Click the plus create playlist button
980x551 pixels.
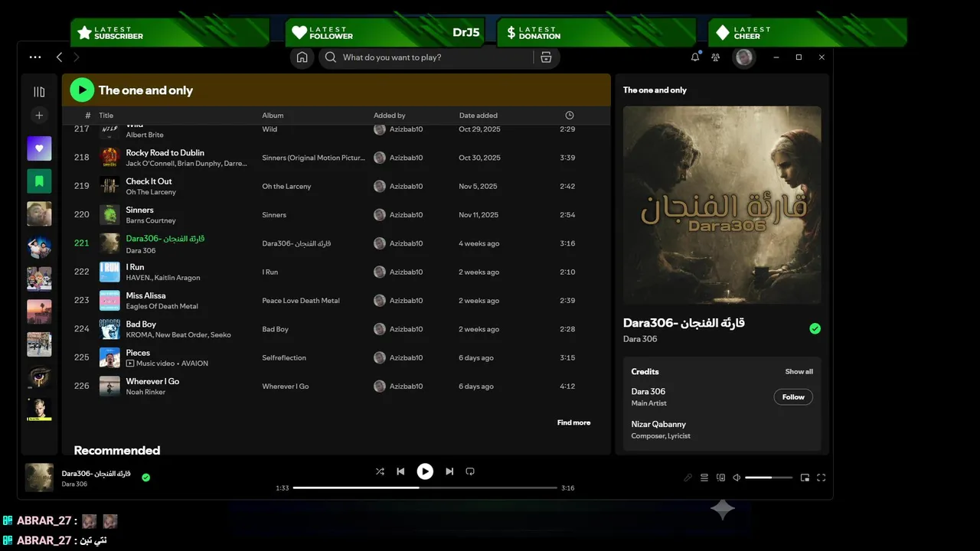pos(39,115)
